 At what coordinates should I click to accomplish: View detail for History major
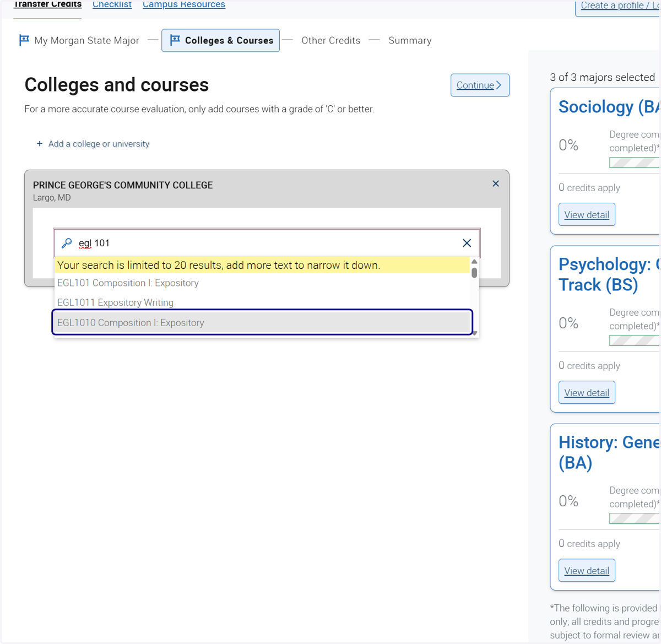point(587,571)
